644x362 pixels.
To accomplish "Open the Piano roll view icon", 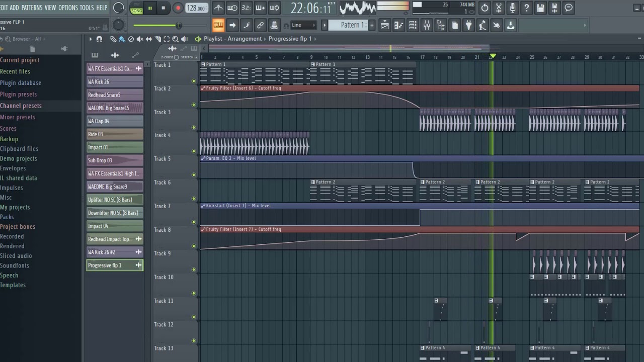I will 398,25.
